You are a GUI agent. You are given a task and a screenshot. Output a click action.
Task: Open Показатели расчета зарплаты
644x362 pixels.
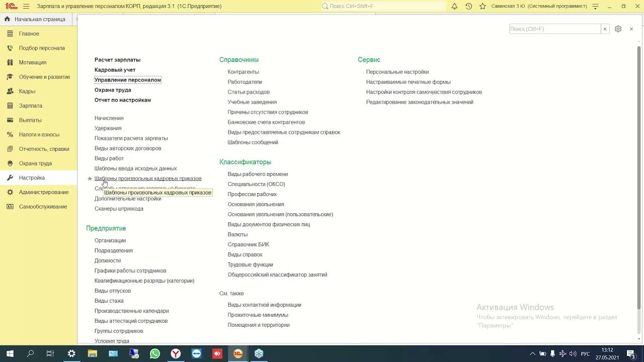(x=131, y=138)
